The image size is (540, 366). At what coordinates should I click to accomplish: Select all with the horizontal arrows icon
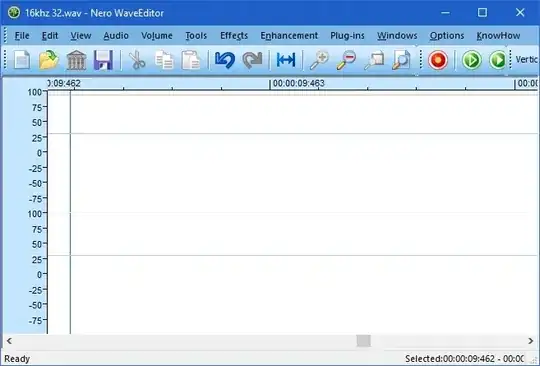286,60
